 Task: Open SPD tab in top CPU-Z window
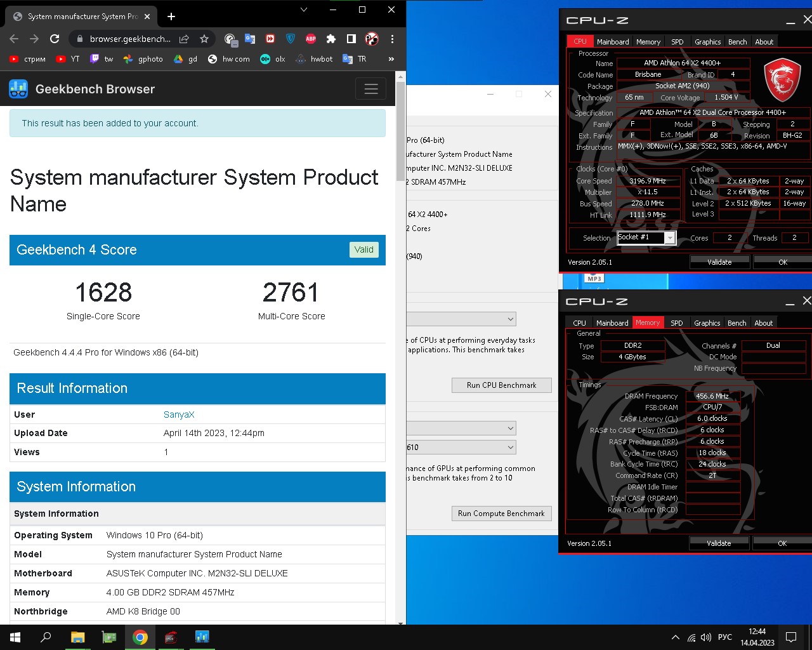coord(678,42)
